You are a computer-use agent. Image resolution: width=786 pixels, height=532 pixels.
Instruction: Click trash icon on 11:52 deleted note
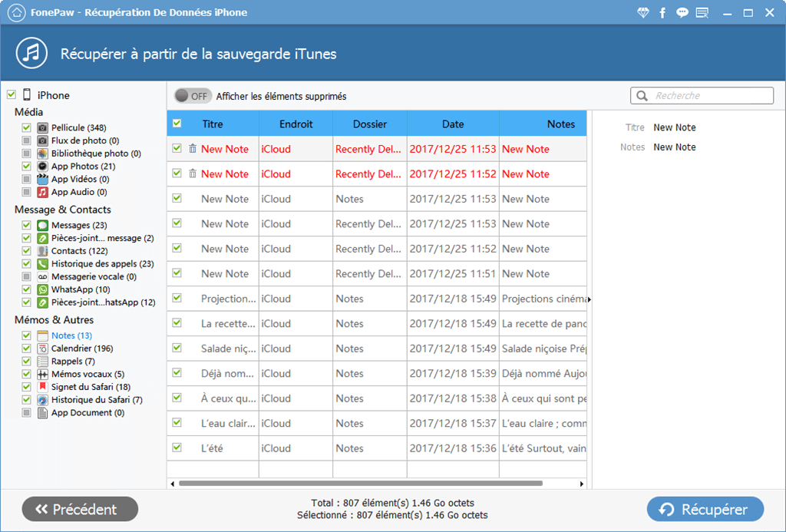pos(193,173)
